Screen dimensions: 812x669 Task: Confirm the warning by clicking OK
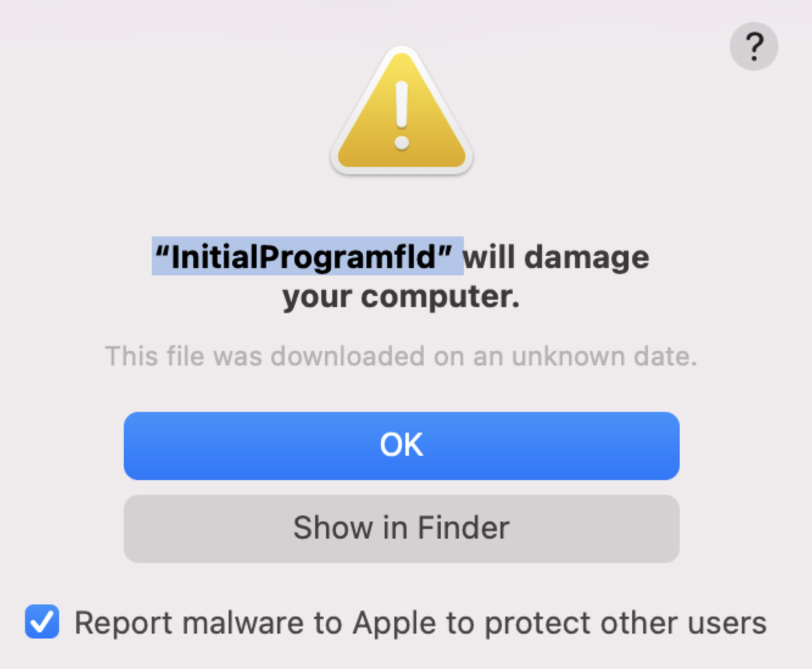tap(401, 445)
